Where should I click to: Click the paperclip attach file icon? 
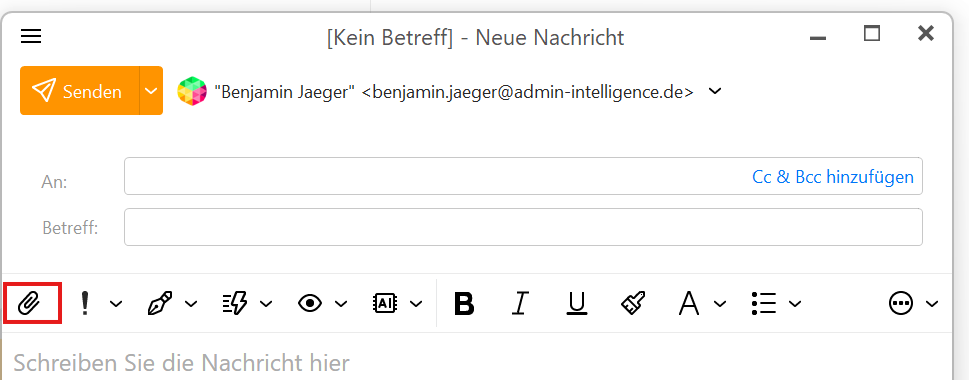pos(28,303)
